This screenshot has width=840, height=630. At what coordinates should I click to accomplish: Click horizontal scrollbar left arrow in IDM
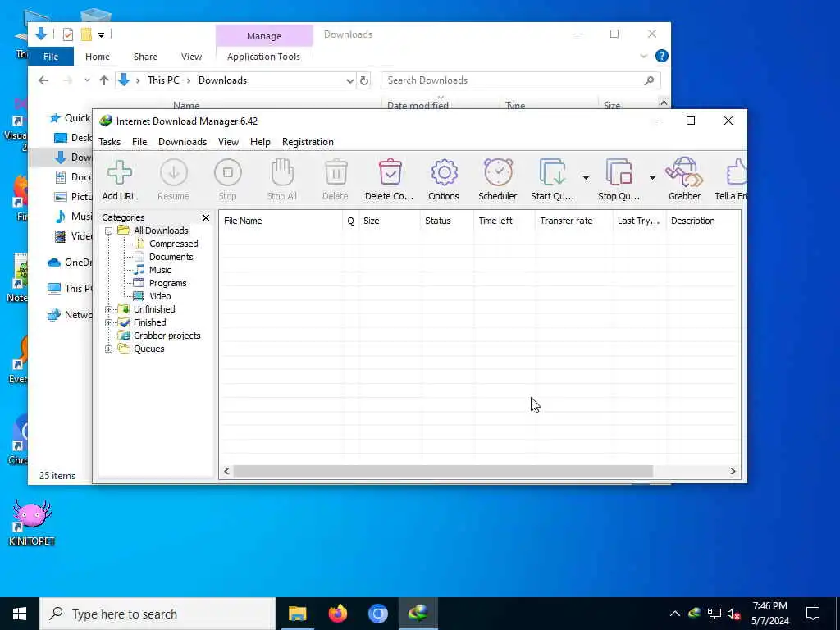(x=226, y=472)
